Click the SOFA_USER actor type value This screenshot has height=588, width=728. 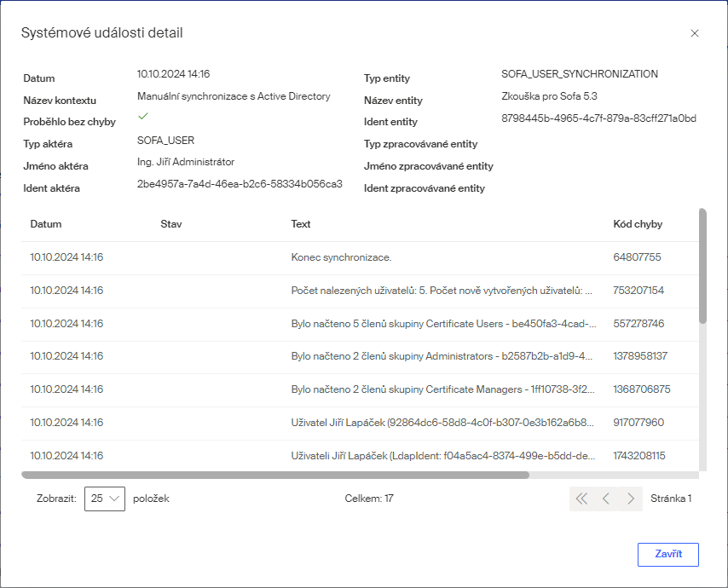coord(165,140)
